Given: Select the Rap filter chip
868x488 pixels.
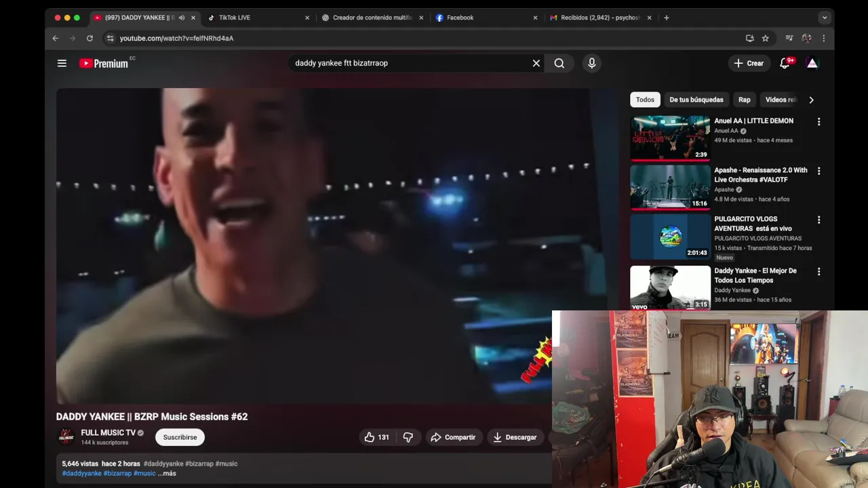Looking at the screenshot, I should tap(745, 100).
